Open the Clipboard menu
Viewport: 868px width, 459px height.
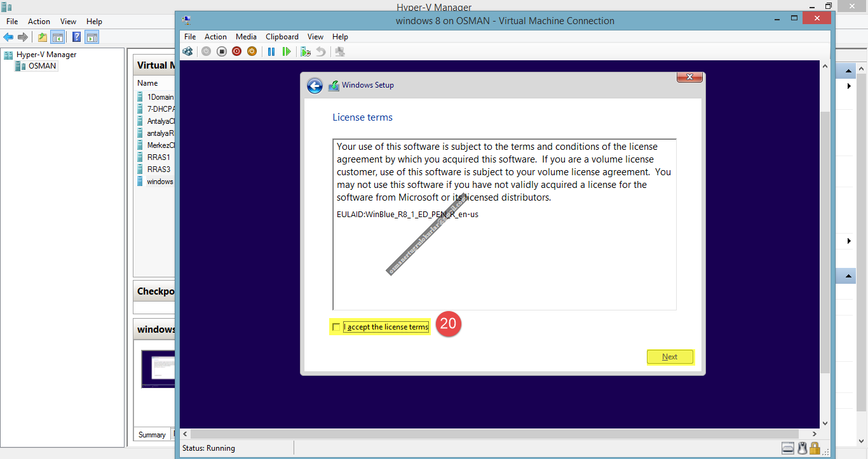coord(281,37)
